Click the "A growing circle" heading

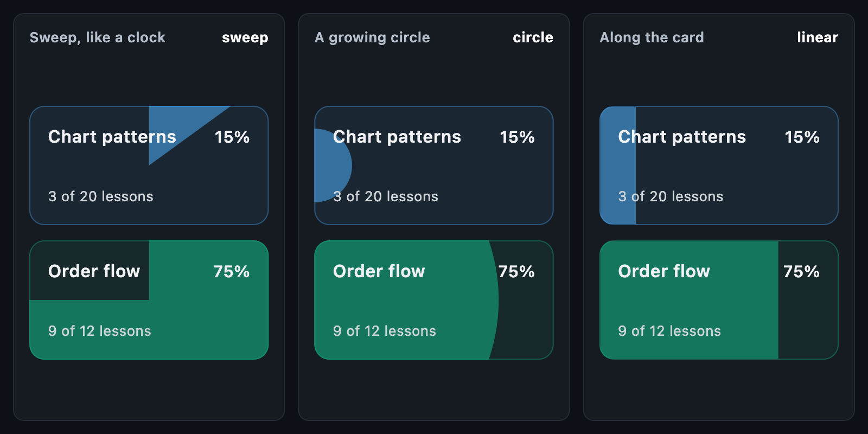372,37
